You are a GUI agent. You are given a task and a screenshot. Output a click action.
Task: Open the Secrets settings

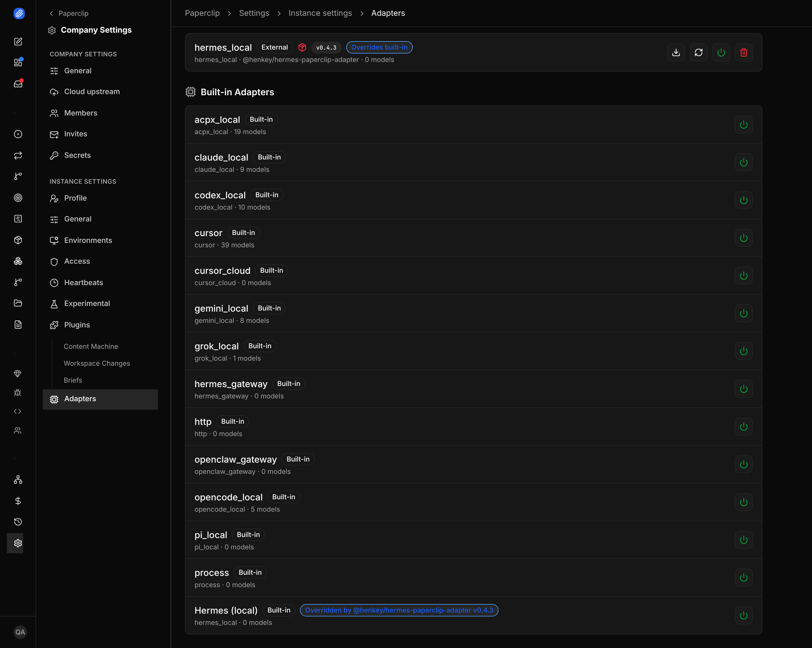(x=100, y=156)
